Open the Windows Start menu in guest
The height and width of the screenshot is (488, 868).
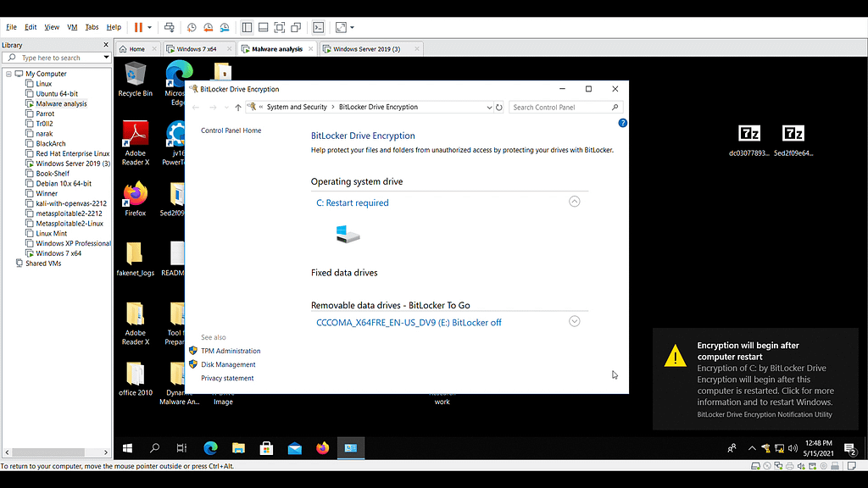(x=127, y=448)
